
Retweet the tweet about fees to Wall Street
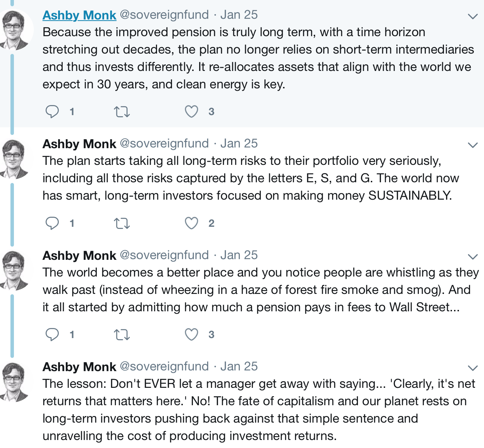click(122, 335)
